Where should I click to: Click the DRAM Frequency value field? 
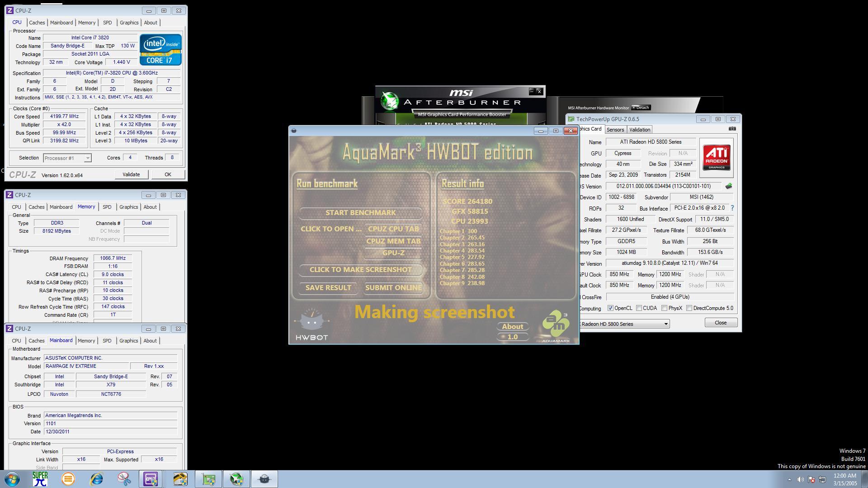(x=113, y=258)
